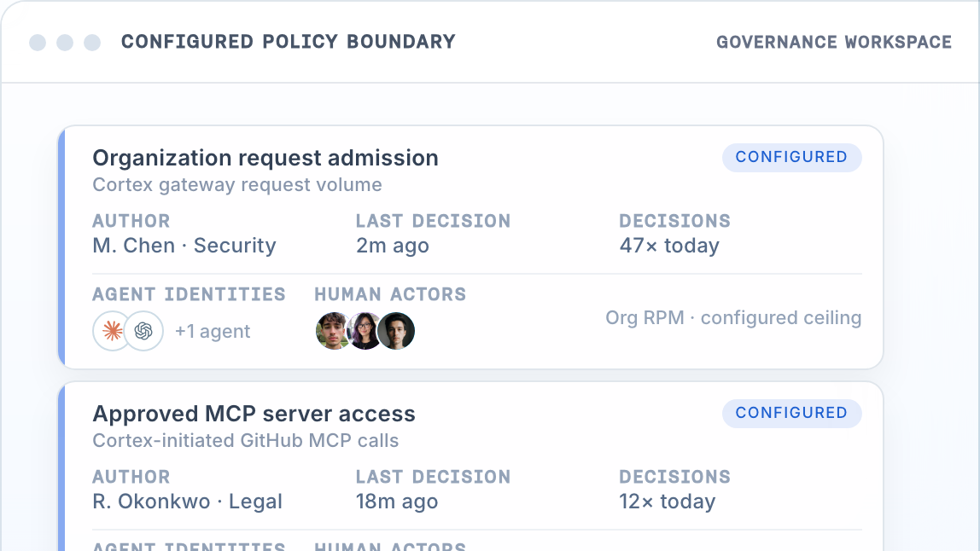Click 'Org RPM · configured ceiling' text
The width and height of the screenshot is (980, 551).
(x=734, y=318)
